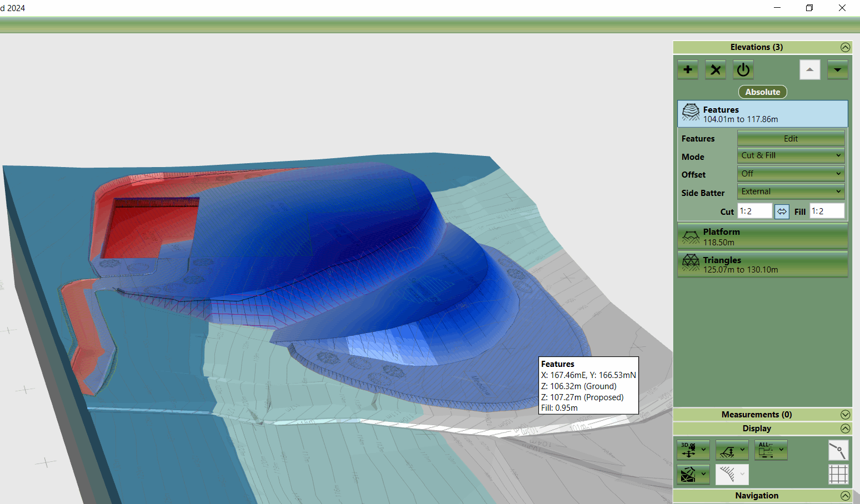This screenshot has height=504, width=860.
Task: Click the Fill batter ratio input field
Action: [827, 211]
